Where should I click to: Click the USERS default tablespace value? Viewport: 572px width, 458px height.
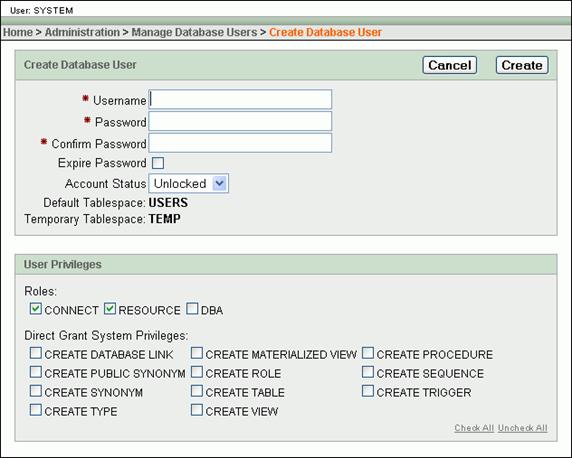[168, 203]
